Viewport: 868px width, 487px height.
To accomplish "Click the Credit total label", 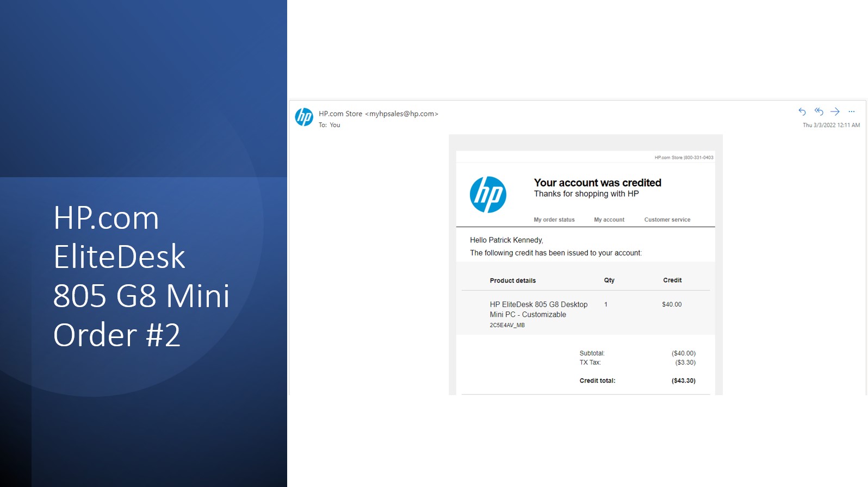I will 597,381.
